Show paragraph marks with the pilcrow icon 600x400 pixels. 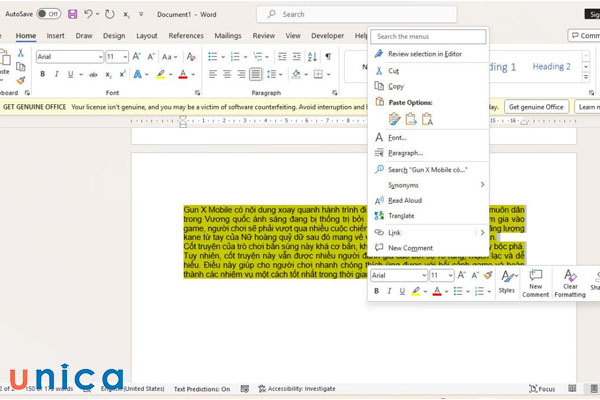click(x=327, y=57)
